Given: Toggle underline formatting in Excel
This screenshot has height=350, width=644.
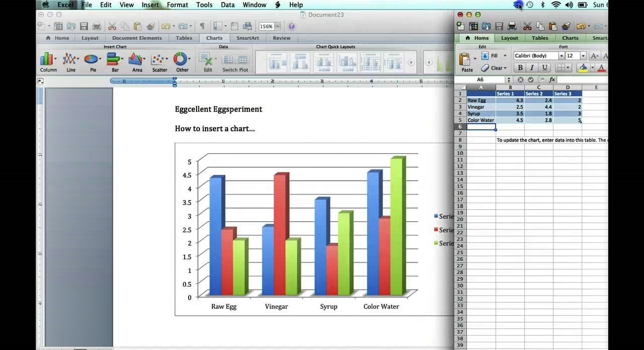Looking at the screenshot, I should point(544,67).
